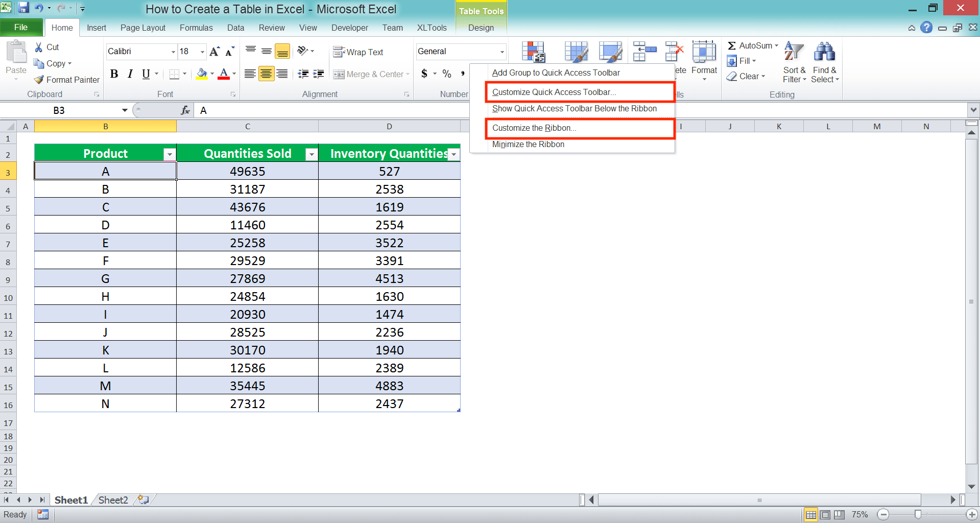Click the zoom slider handle

pos(918,515)
